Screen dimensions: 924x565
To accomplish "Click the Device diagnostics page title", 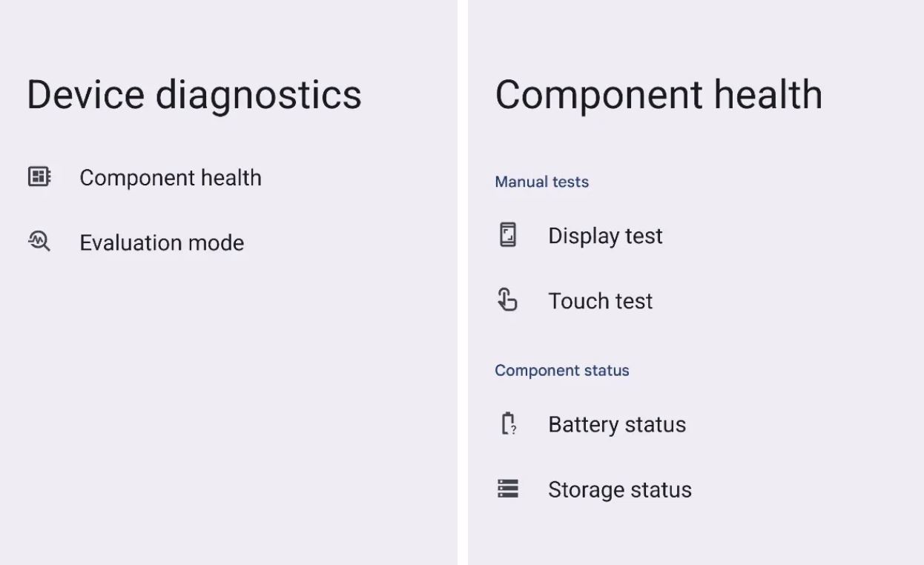I will (194, 94).
